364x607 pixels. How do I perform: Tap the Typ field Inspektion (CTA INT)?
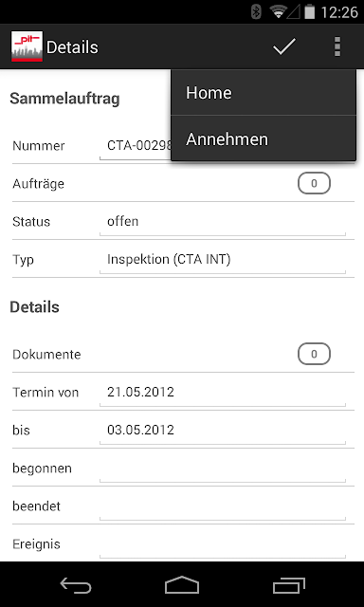223,261
